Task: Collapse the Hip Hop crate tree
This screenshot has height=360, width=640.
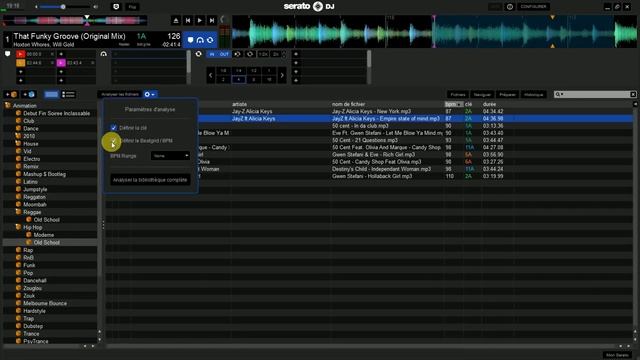Action: coord(18,227)
